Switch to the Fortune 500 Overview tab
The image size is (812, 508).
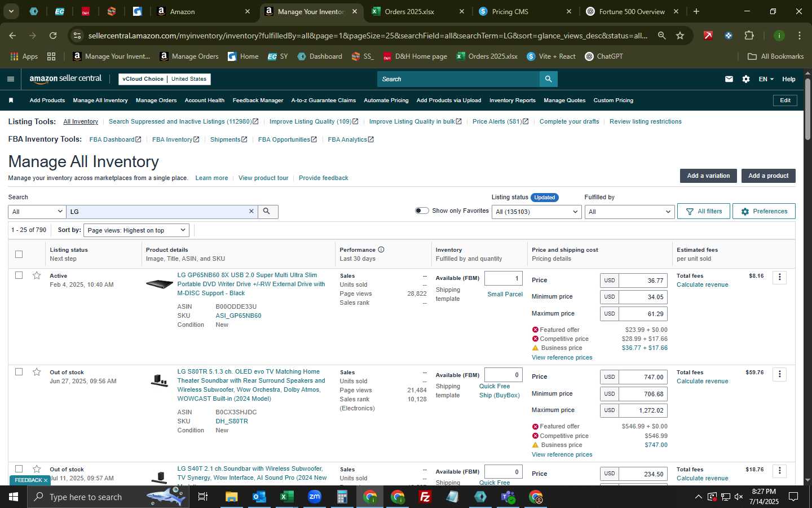pyautogui.click(x=632, y=11)
